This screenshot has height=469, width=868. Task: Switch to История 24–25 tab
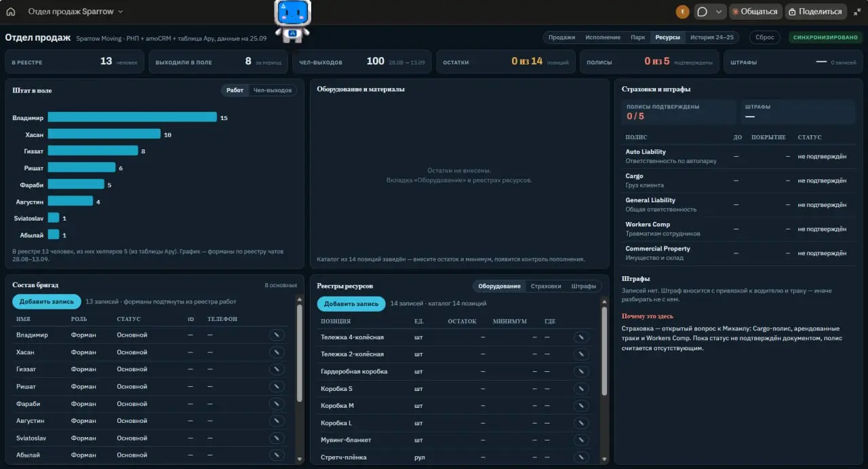tap(712, 37)
